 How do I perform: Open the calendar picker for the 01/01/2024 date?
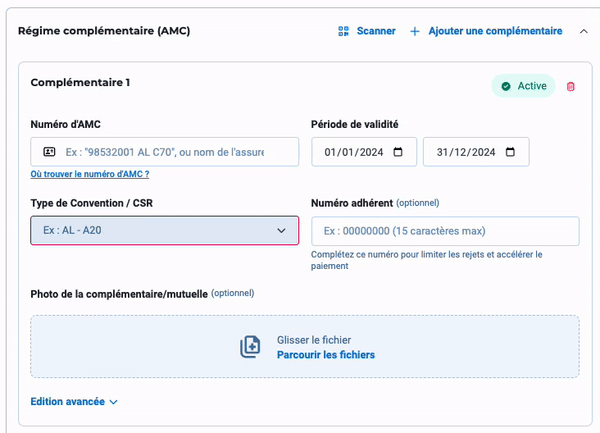(x=399, y=152)
